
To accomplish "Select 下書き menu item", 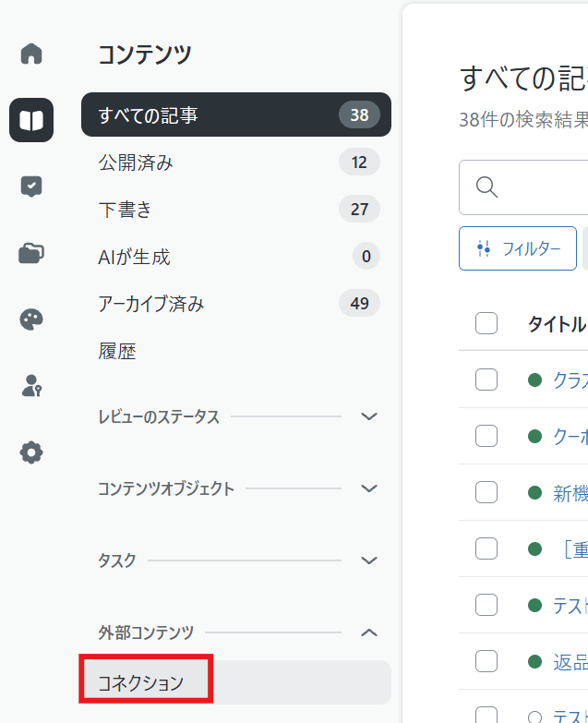I will [236, 210].
